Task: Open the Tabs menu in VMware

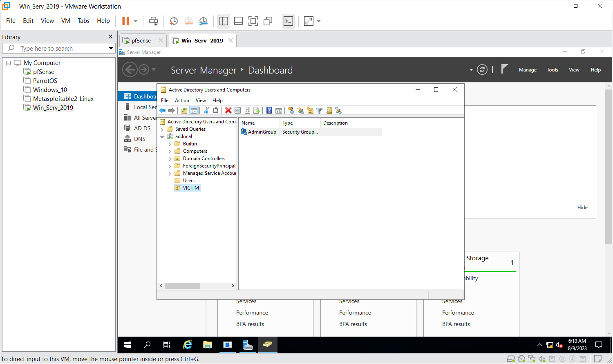Action: (83, 21)
